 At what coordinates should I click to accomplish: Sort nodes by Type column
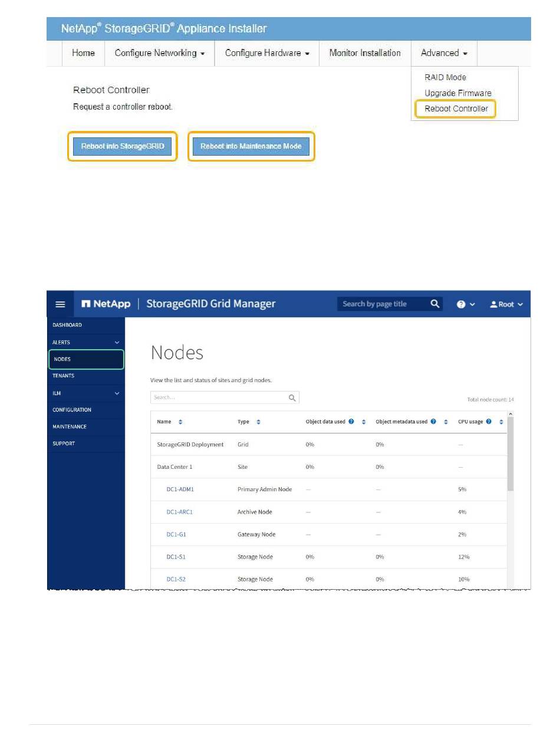point(258,422)
